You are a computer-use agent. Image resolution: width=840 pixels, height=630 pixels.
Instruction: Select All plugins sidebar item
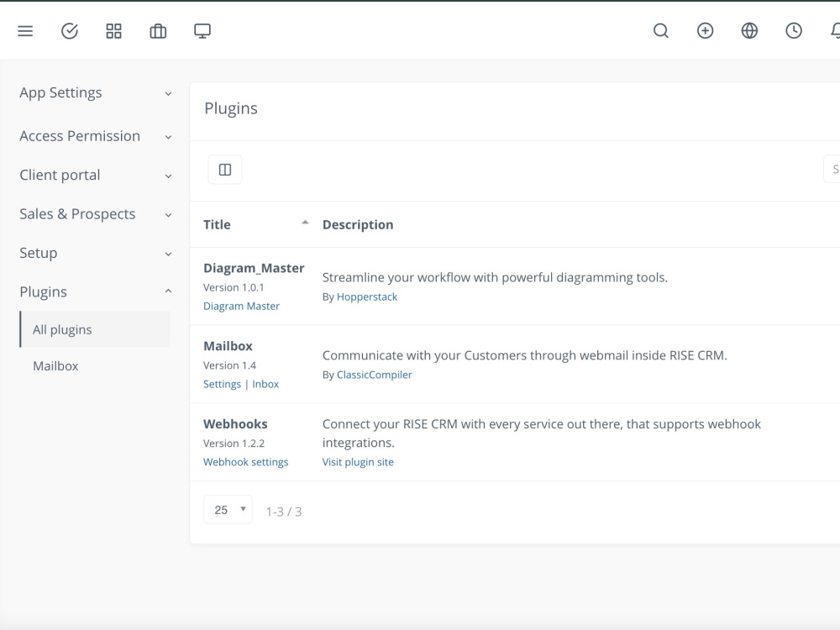96,329
